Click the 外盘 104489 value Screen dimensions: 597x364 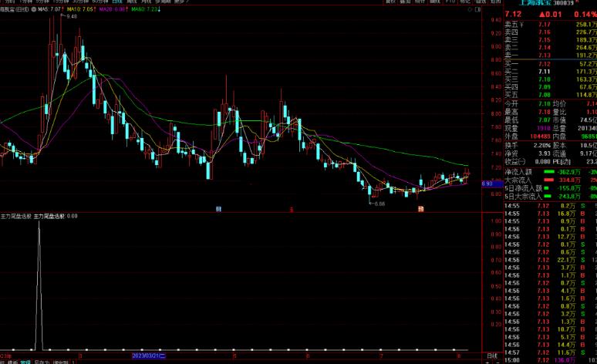(x=540, y=136)
